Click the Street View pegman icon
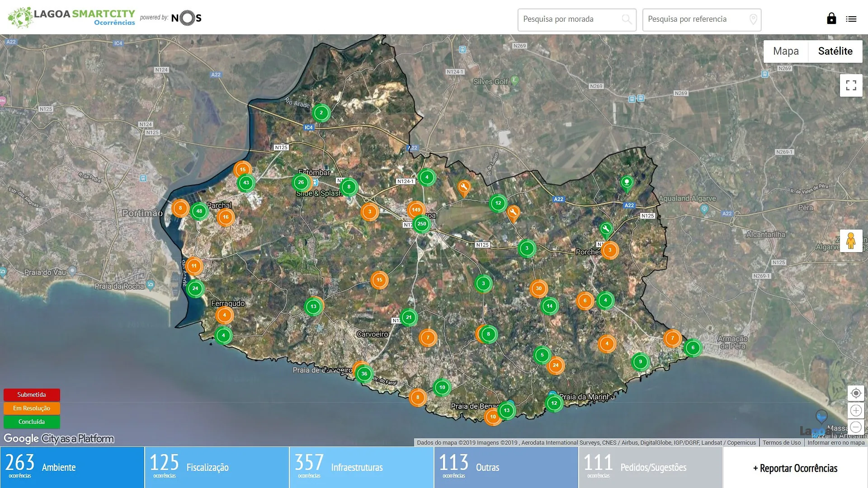This screenshot has width=868, height=488. click(850, 241)
